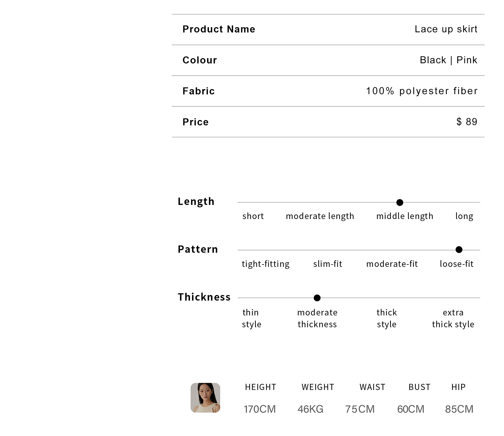Select the 'moderate thickness' label
The image size is (504, 436).
(317, 318)
